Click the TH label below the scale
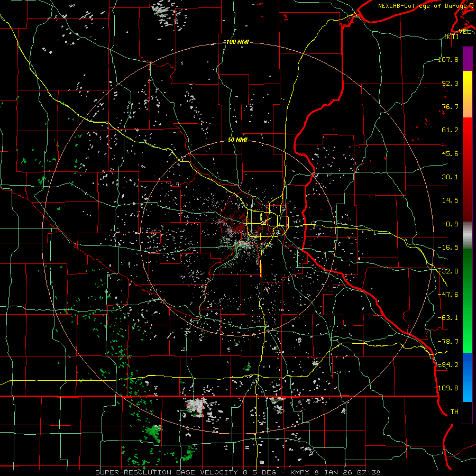The height and width of the screenshot is (476, 476). point(454,412)
